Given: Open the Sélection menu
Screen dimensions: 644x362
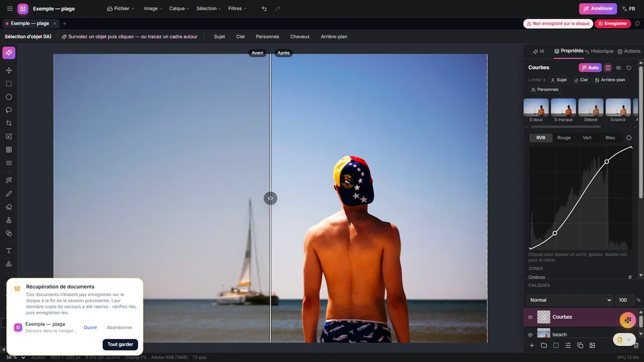Looking at the screenshot, I should point(208,9).
